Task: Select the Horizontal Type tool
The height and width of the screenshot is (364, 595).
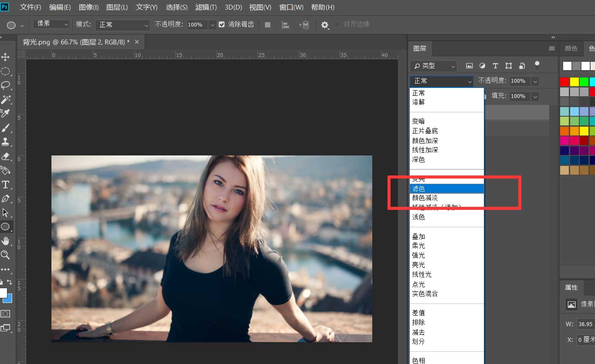Action: point(6,185)
